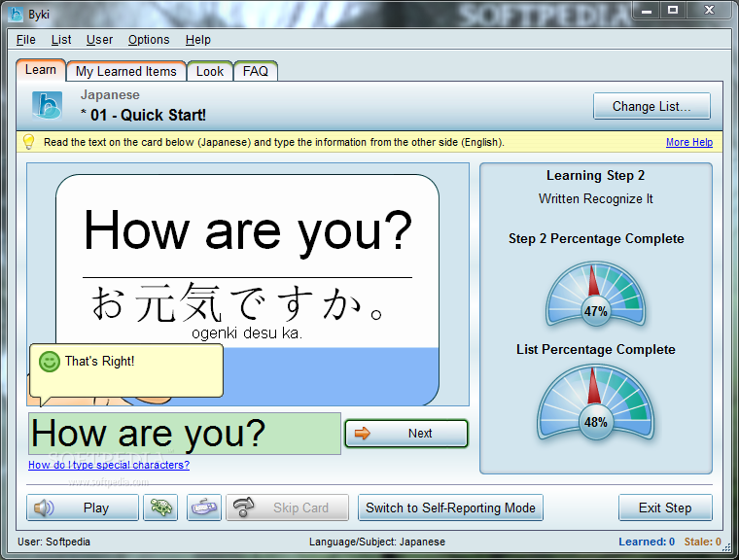The width and height of the screenshot is (739, 560).
Task: Click the Next button
Action: (406, 434)
